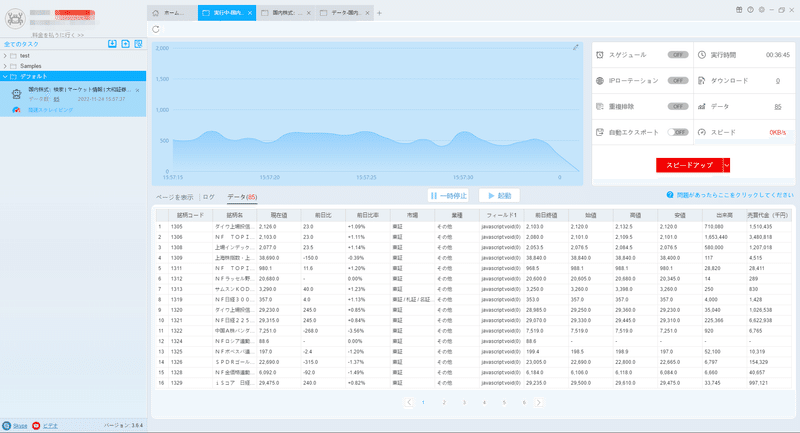Click the plus icon to add new tab
Viewport: 800px width, 433px height.
click(x=379, y=13)
